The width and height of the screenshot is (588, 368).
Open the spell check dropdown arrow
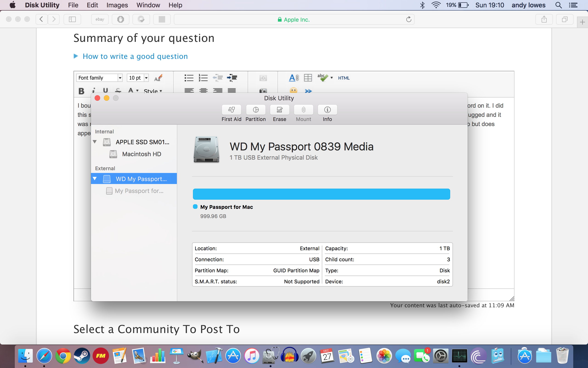[332, 78]
